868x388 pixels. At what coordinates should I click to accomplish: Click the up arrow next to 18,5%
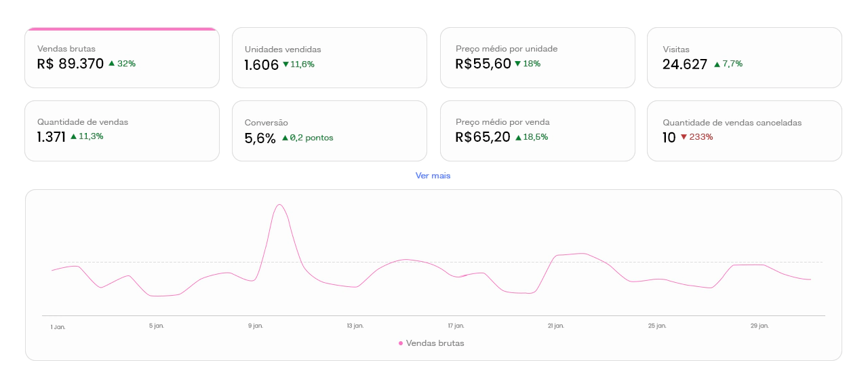pyautogui.click(x=518, y=137)
